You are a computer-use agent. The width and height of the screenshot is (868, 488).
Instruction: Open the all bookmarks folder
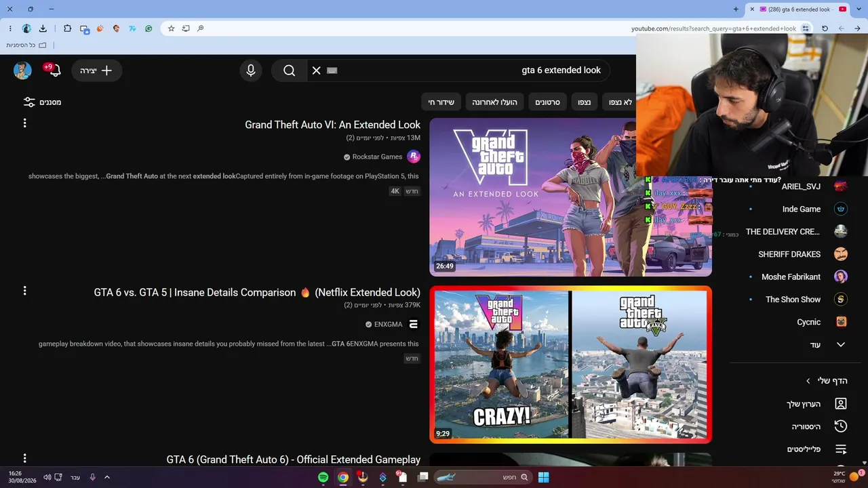[26, 45]
